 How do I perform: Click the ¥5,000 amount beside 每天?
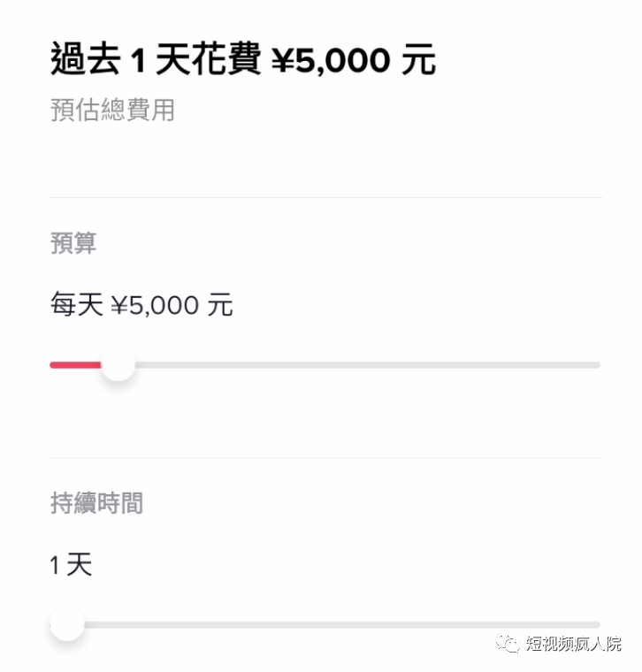tap(155, 306)
